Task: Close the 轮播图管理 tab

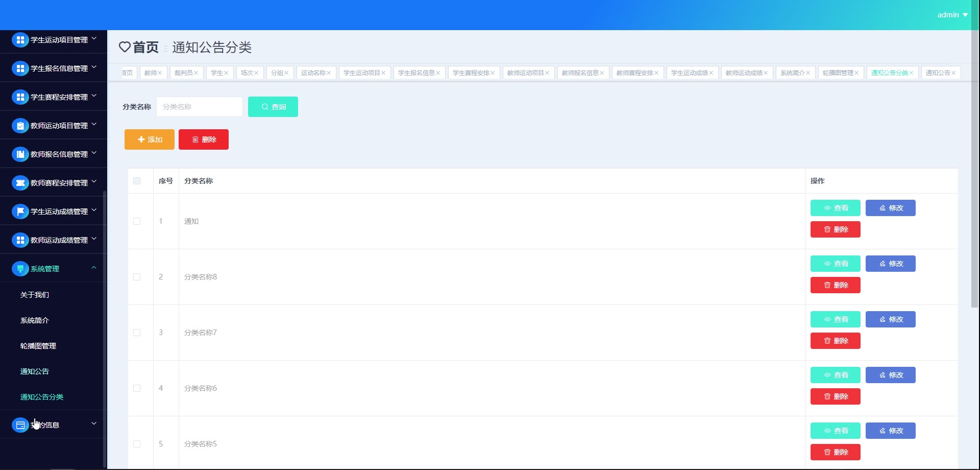Action: 856,73
